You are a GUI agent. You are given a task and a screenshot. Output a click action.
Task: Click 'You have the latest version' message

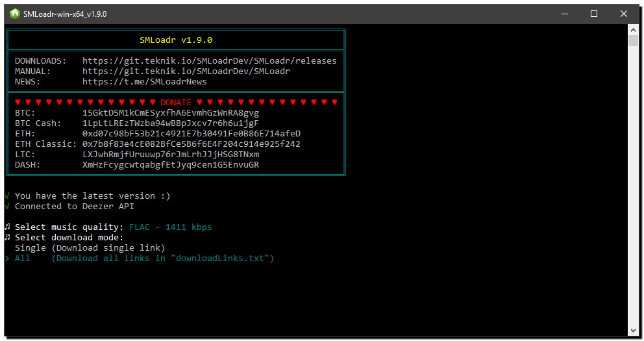tap(92, 196)
